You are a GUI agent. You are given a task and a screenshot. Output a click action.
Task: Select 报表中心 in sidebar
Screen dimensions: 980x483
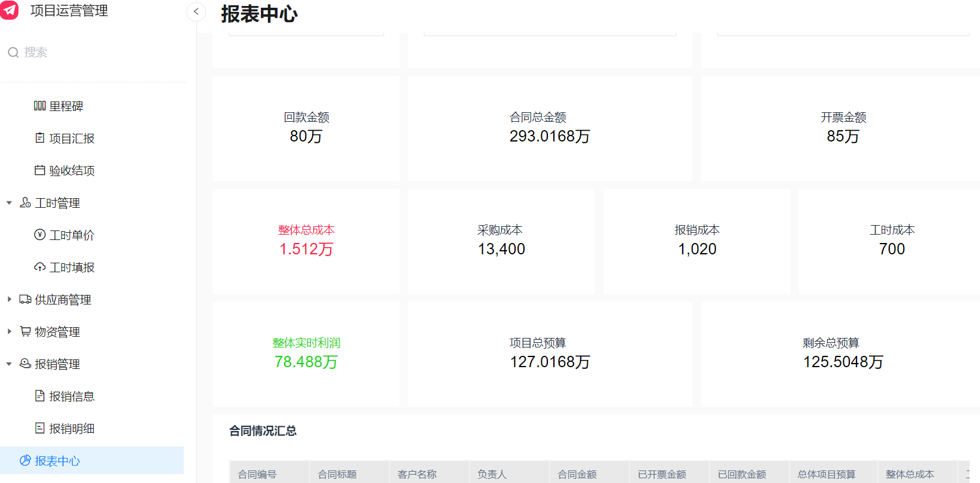pos(92,460)
